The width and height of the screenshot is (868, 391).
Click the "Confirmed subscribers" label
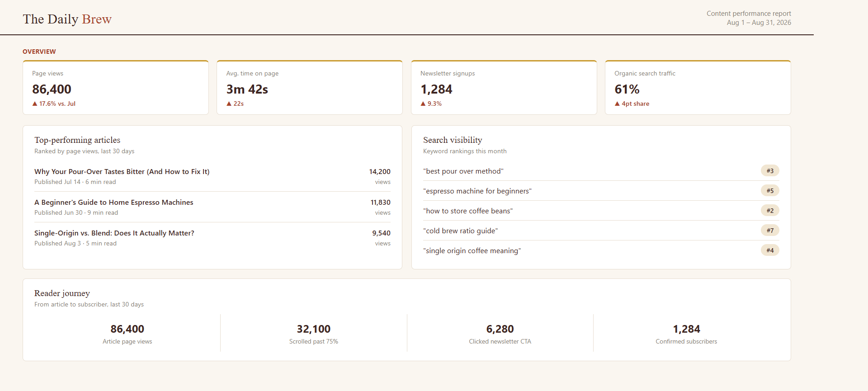686,342
